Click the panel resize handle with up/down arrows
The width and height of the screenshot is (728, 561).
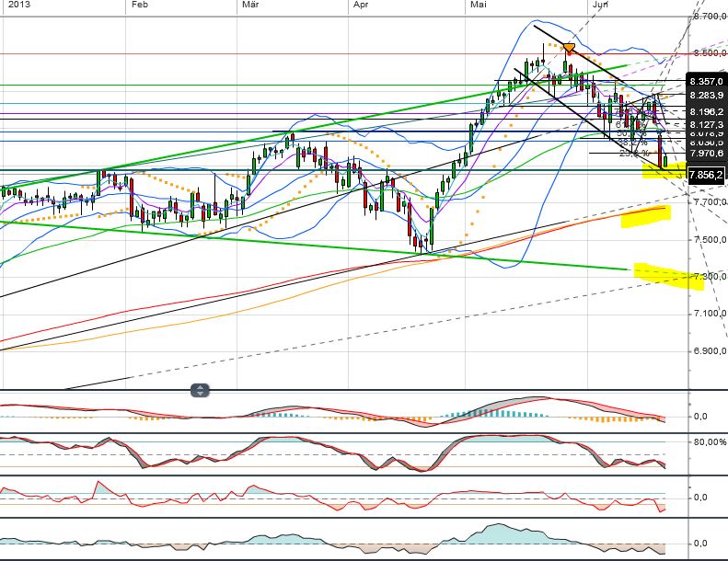click(x=200, y=390)
